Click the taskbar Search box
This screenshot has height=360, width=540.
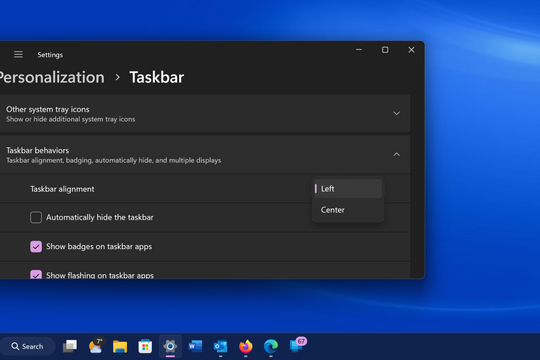tap(28, 346)
